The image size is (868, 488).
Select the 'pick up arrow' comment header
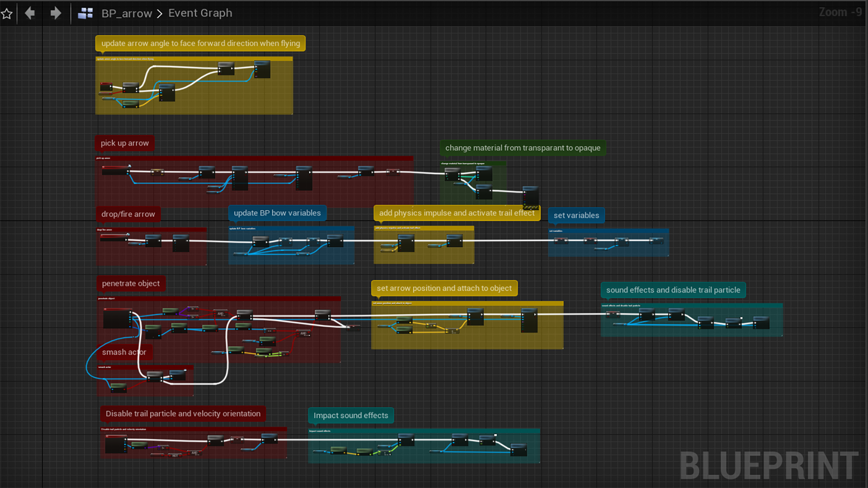[124, 143]
